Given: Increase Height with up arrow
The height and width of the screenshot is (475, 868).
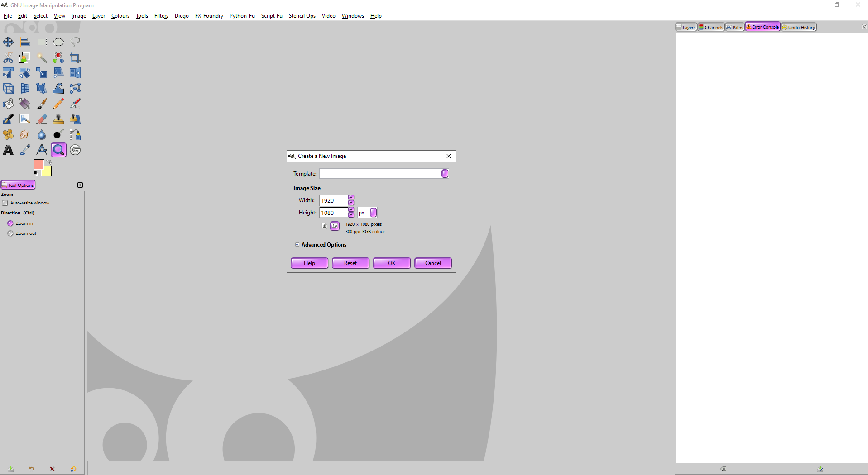Looking at the screenshot, I should (351, 210).
